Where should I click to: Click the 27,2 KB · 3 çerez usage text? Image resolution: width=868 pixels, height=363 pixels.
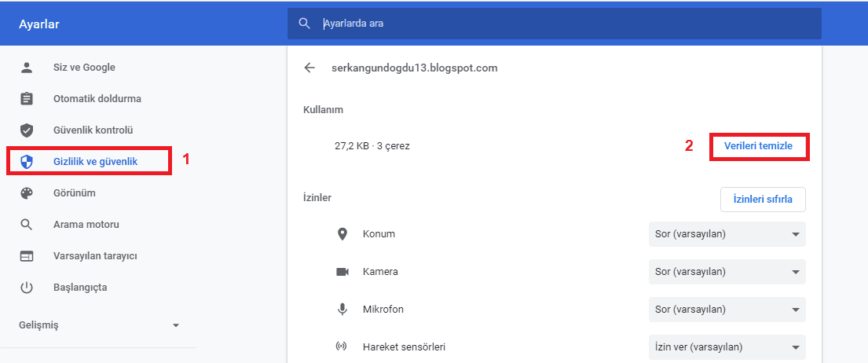[372, 147]
